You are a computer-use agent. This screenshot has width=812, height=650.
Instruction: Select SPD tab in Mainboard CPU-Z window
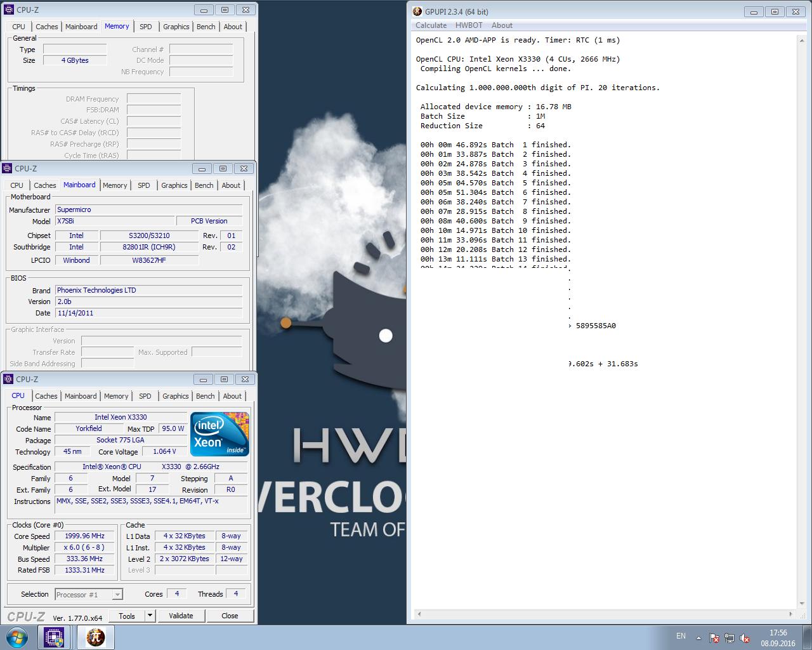click(x=144, y=185)
